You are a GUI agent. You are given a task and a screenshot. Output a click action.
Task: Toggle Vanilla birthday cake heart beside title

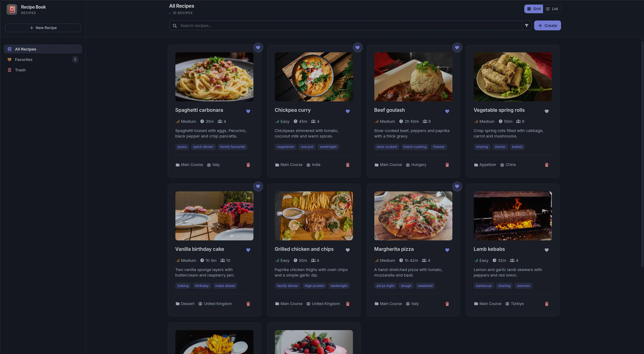248,250
